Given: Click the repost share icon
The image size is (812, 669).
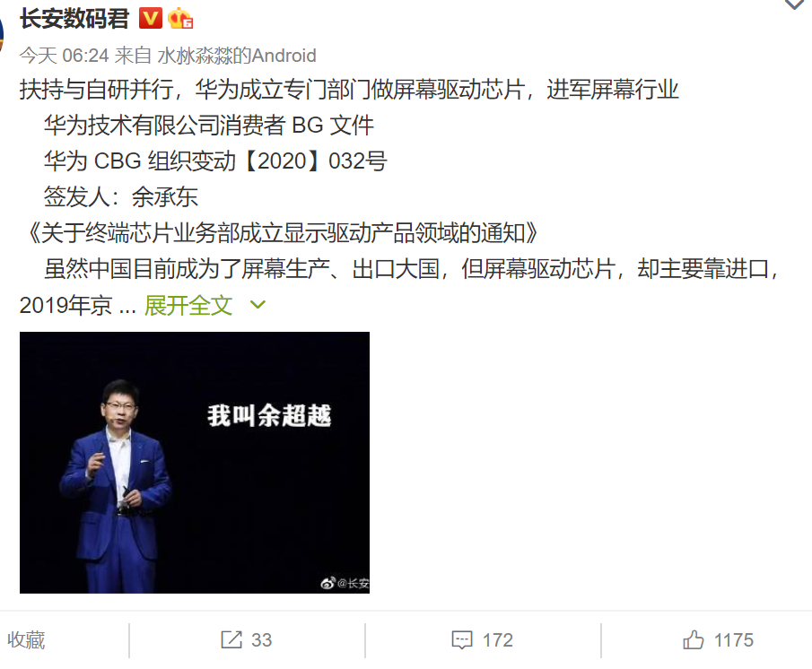Looking at the screenshot, I should tap(231, 640).
